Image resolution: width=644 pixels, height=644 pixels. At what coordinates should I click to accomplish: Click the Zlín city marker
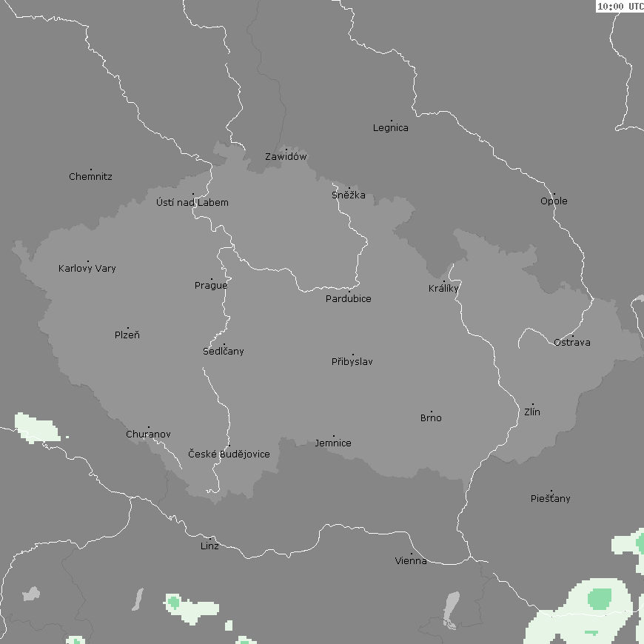click(532, 405)
